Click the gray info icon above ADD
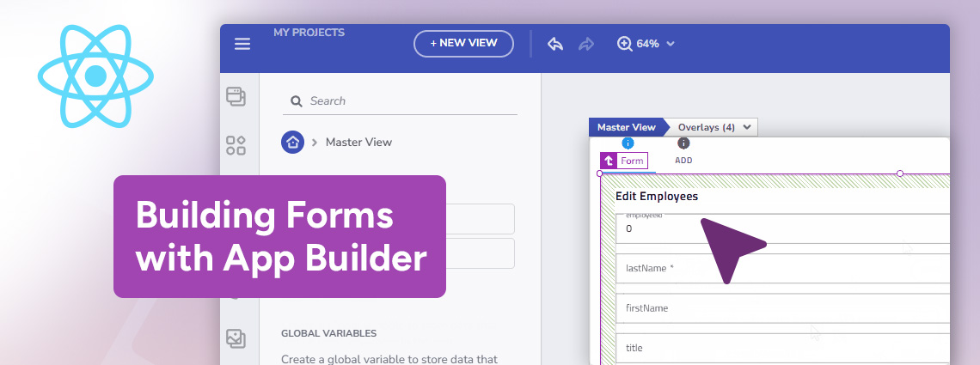This screenshot has width=980, height=365. [x=683, y=143]
